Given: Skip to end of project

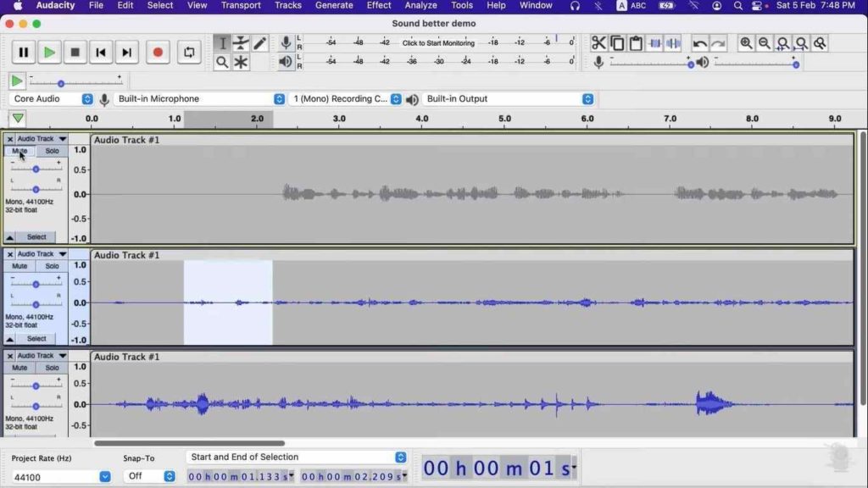Looking at the screenshot, I should pyautogui.click(x=127, y=53).
